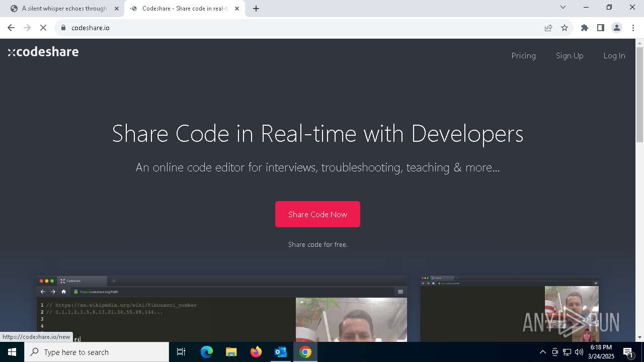Click the taskbar search box
This screenshot has width=644, height=362.
coord(97,352)
